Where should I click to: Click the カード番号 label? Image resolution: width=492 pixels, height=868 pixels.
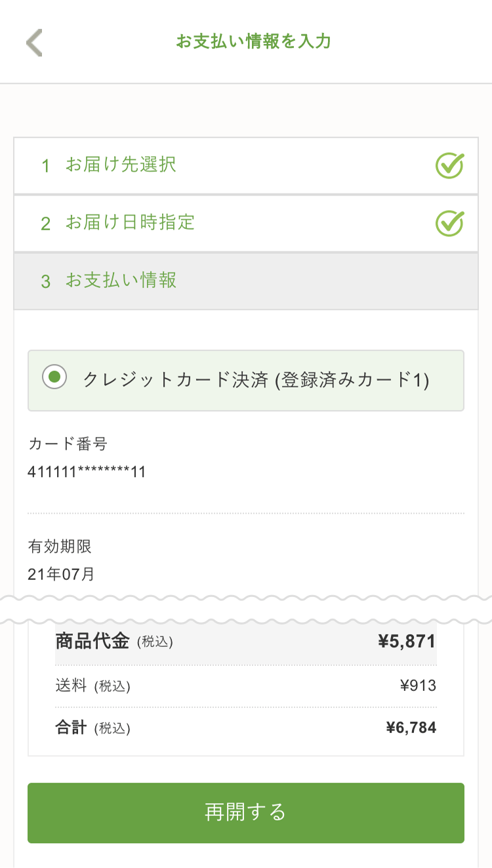point(68,444)
